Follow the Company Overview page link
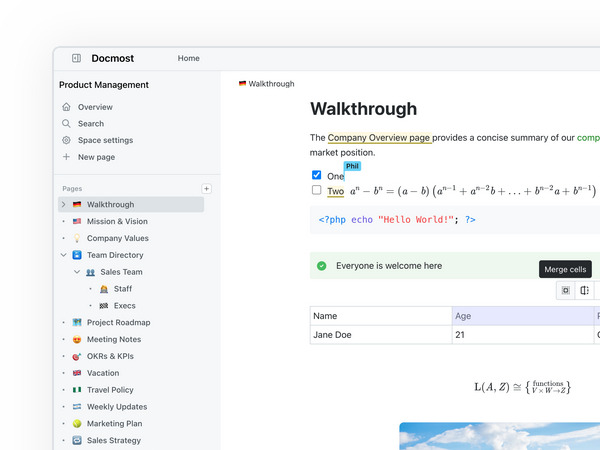 pyautogui.click(x=379, y=138)
